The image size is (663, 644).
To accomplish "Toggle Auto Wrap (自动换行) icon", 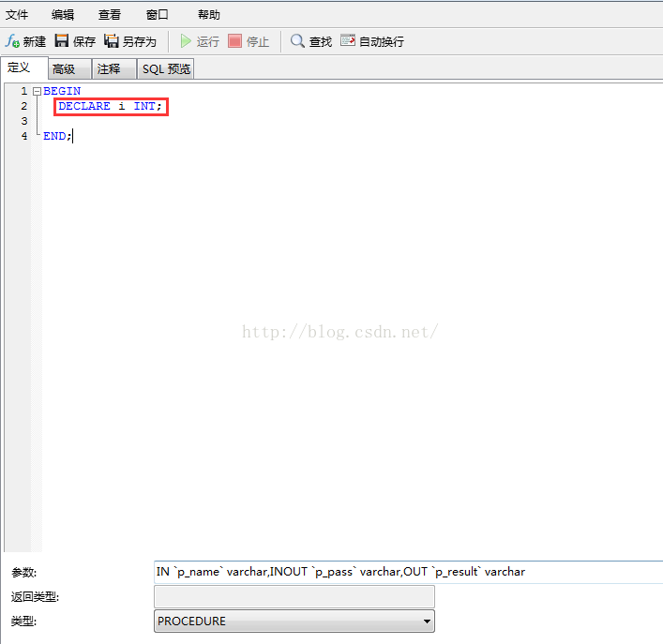I will point(348,40).
